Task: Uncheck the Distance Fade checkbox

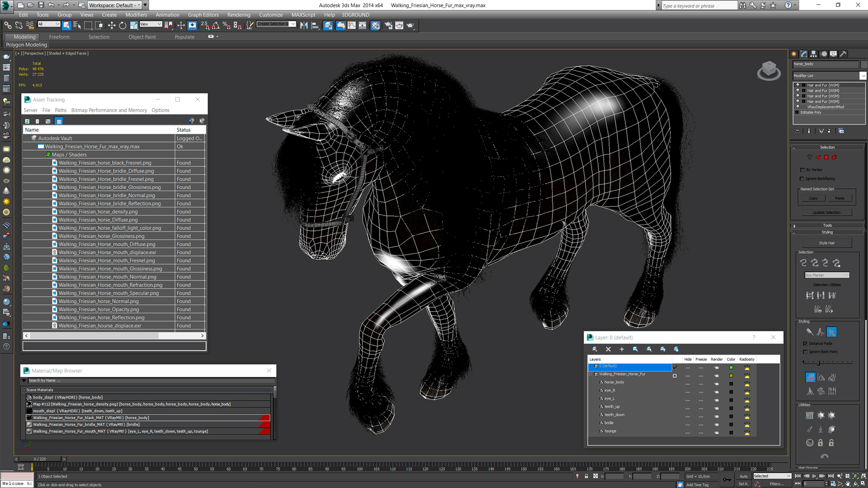Action: point(805,343)
